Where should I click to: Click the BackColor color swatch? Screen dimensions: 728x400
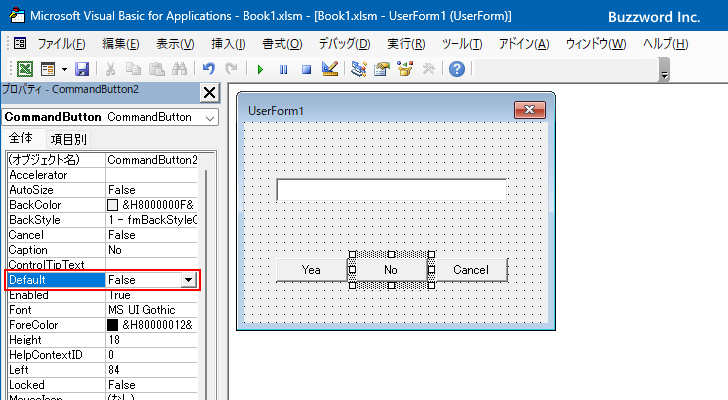pyautogui.click(x=112, y=205)
